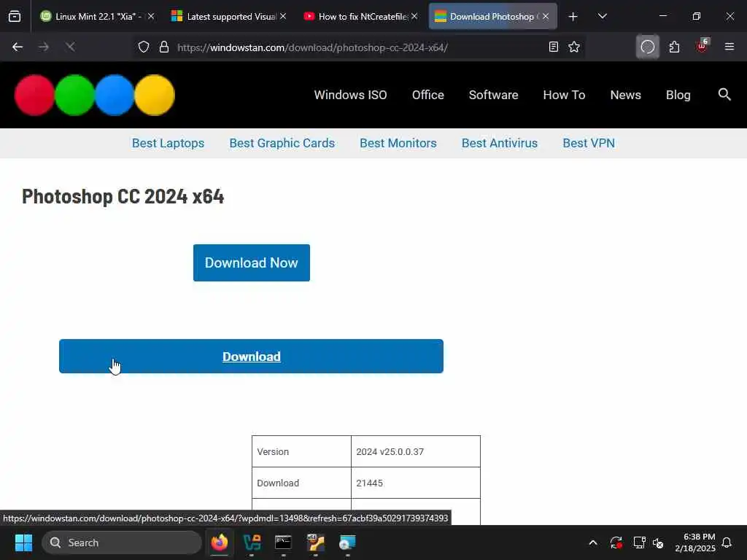Click the wide Download button
The image size is (747, 560).
[x=251, y=356]
